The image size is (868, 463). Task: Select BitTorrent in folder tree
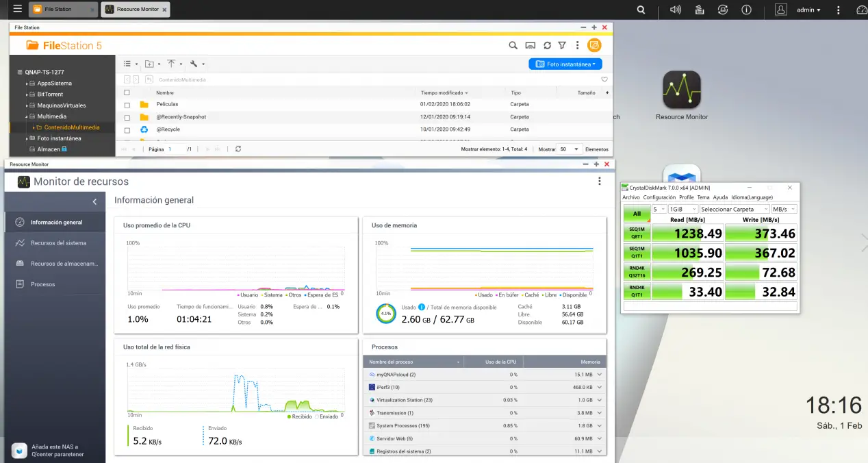tap(50, 95)
